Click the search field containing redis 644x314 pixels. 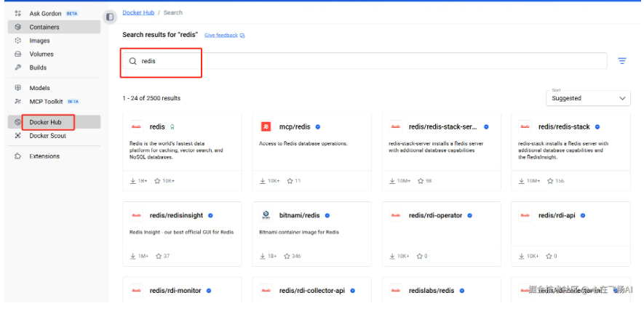(x=365, y=61)
